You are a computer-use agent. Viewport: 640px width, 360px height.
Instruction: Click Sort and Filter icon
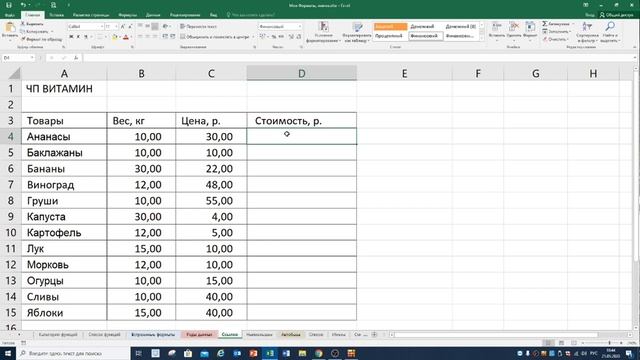point(587,27)
